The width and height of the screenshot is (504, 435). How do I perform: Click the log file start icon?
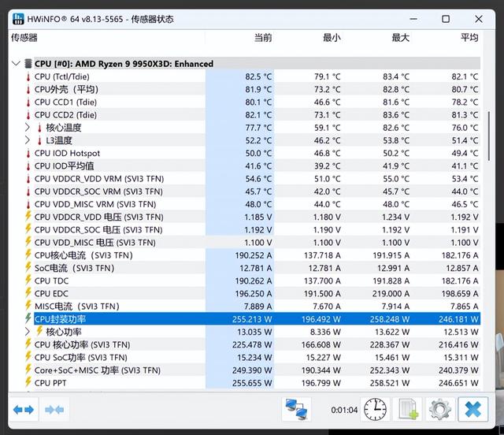408,410
